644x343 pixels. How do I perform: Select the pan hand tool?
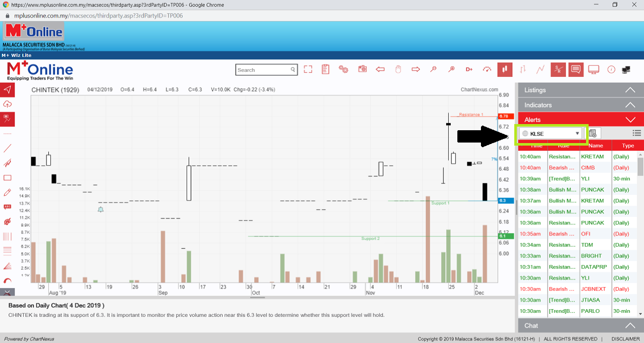(x=398, y=69)
